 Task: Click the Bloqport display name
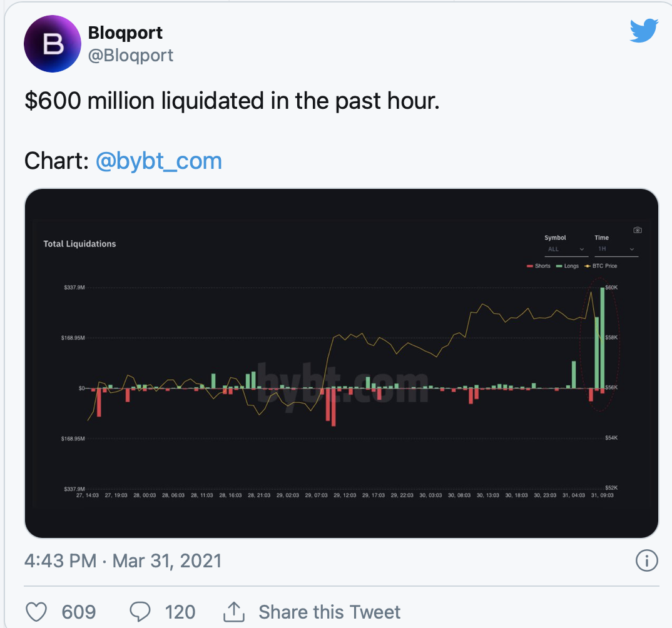[126, 33]
